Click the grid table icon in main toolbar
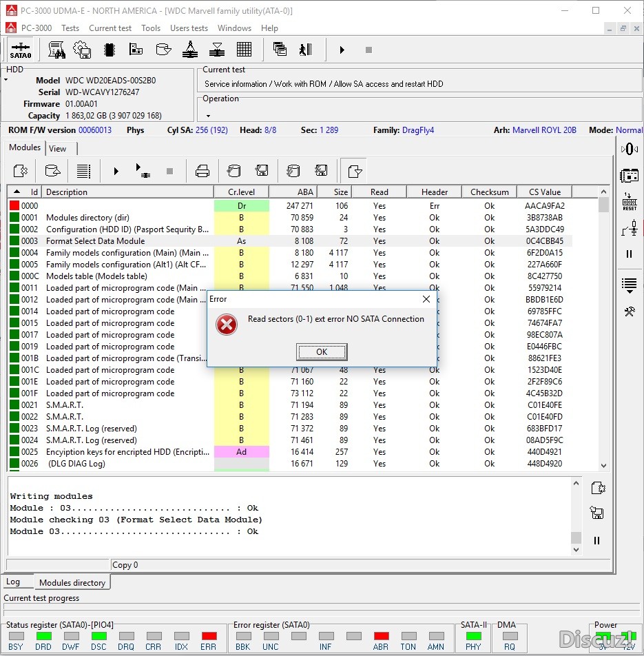Viewport: 644px width, 656px height. tap(244, 50)
